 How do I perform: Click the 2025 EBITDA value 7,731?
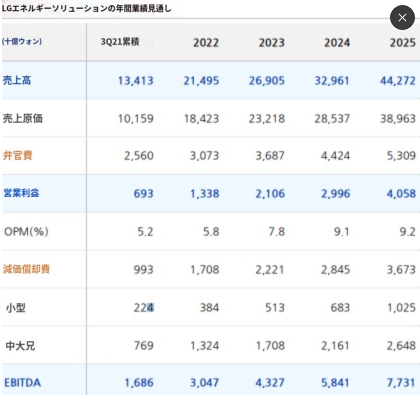401,383
